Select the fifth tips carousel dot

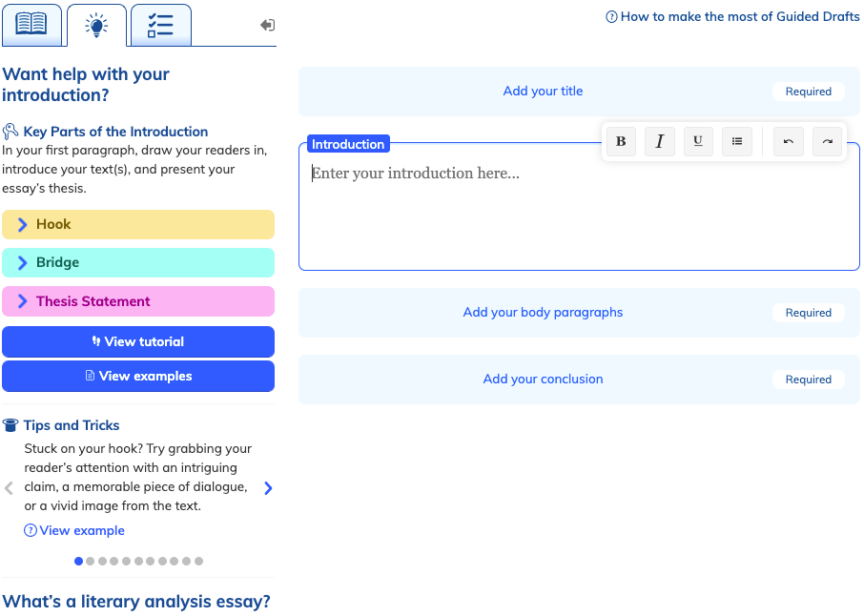[126, 561]
